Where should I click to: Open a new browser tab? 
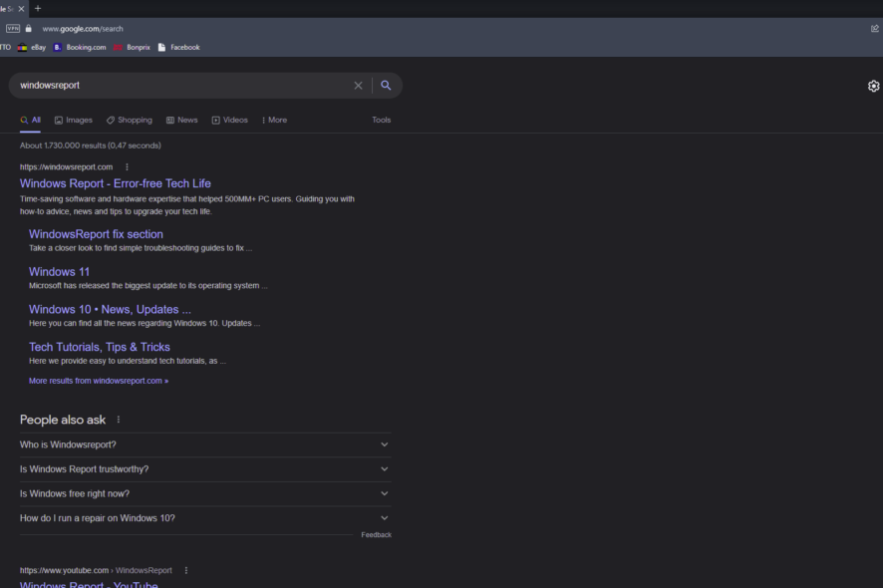click(x=38, y=8)
